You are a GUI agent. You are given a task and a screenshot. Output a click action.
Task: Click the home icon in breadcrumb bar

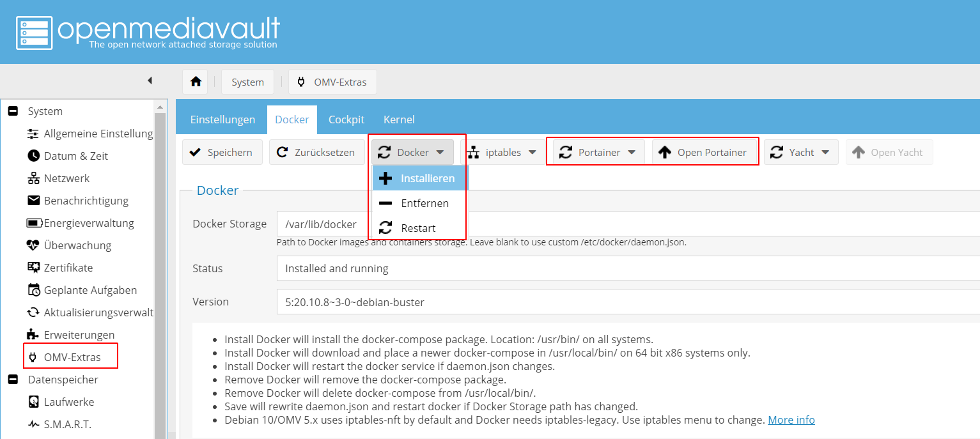(196, 82)
